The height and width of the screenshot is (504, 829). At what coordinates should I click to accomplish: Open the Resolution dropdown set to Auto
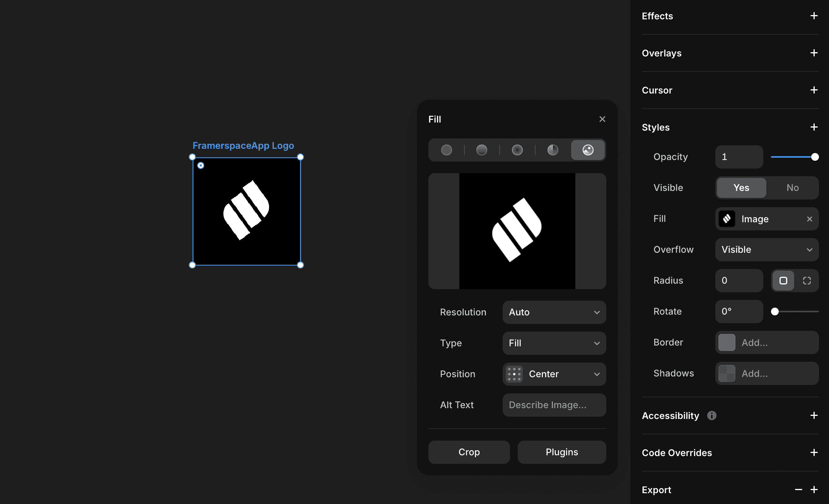[554, 312]
